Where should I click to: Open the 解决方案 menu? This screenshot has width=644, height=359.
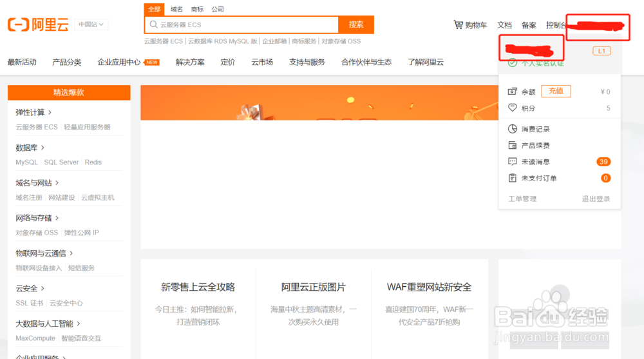pyautogui.click(x=190, y=62)
